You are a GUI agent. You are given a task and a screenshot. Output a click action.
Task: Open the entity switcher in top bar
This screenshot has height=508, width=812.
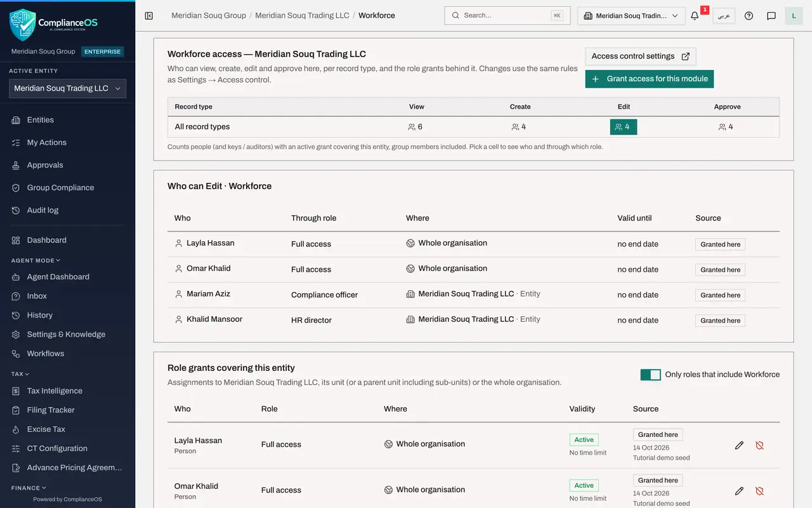click(631, 16)
